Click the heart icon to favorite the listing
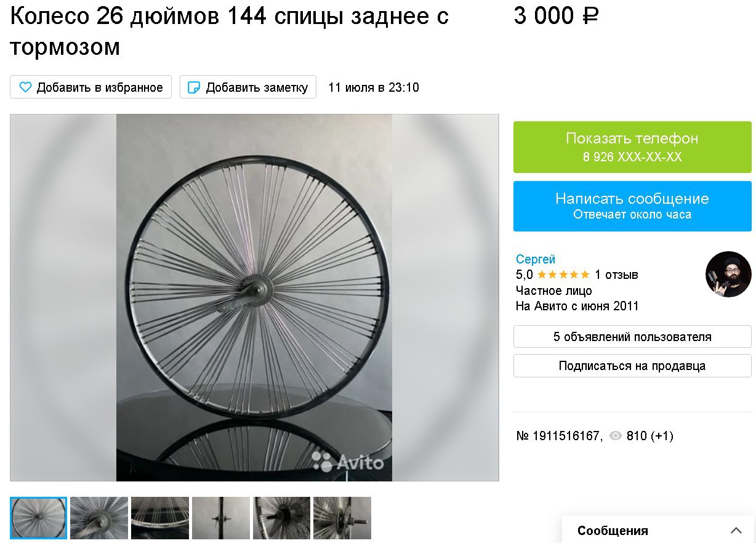756x543 pixels. click(x=25, y=87)
